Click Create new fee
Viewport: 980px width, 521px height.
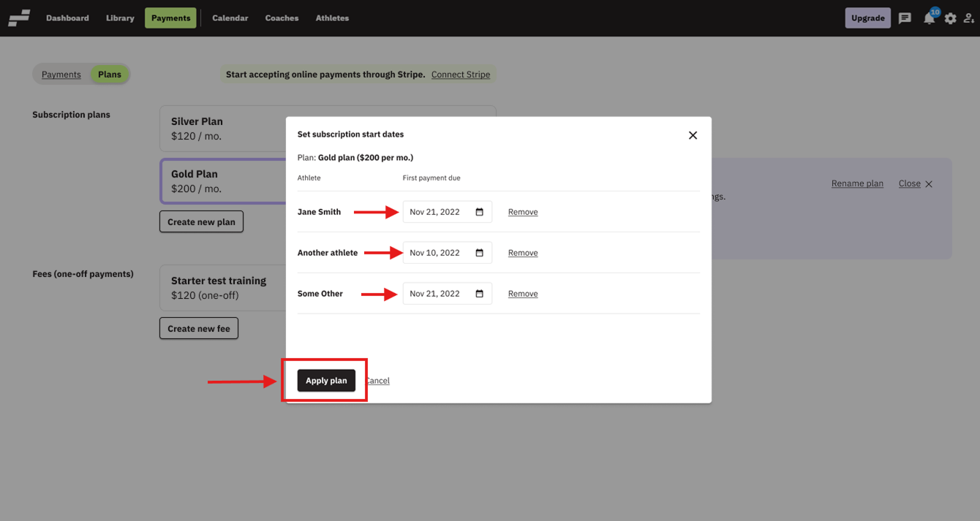[x=199, y=329]
